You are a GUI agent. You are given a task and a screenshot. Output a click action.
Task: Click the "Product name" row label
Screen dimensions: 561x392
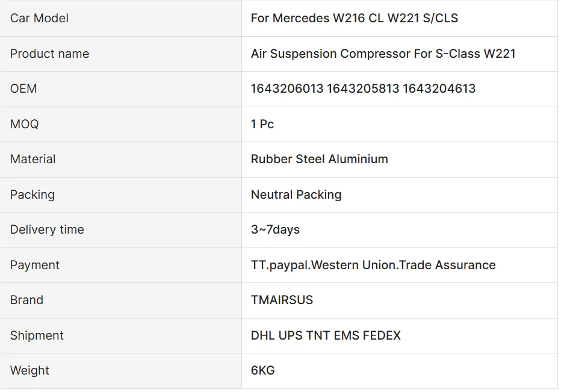(x=49, y=54)
